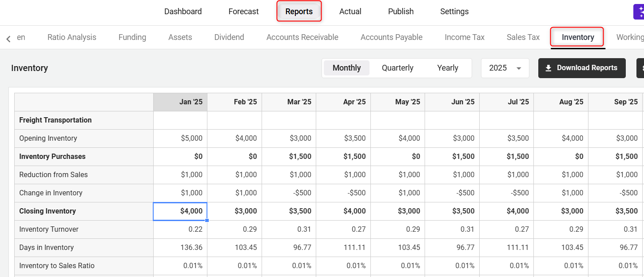Viewport: 644px width, 277px height.
Task: Open the 2025 year dropdown
Action: point(505,68)
